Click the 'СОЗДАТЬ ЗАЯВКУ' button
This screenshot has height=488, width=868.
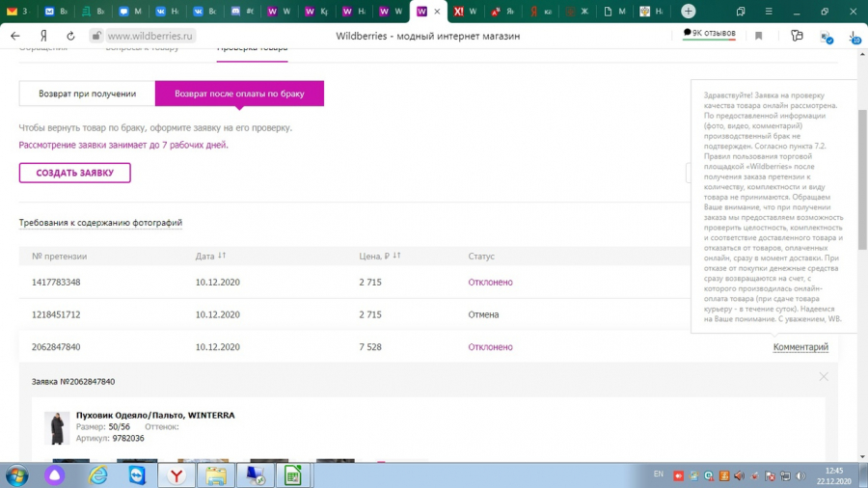pyautogui.click(x=74, y=173)
